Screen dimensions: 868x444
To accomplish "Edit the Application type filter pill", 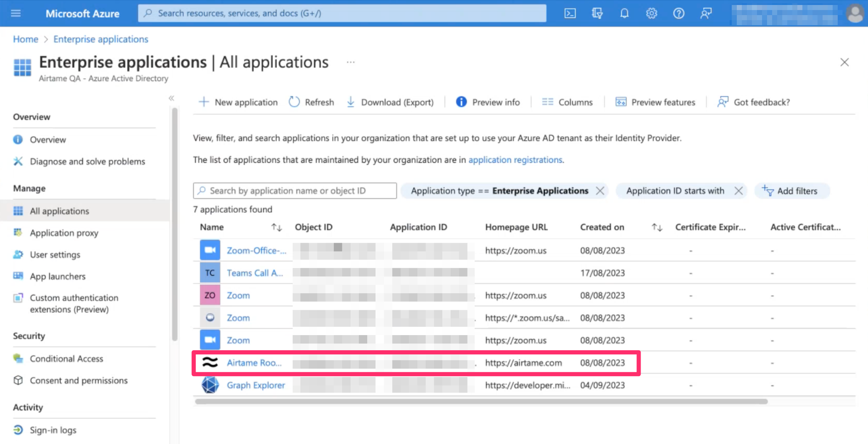I will 500,191.
